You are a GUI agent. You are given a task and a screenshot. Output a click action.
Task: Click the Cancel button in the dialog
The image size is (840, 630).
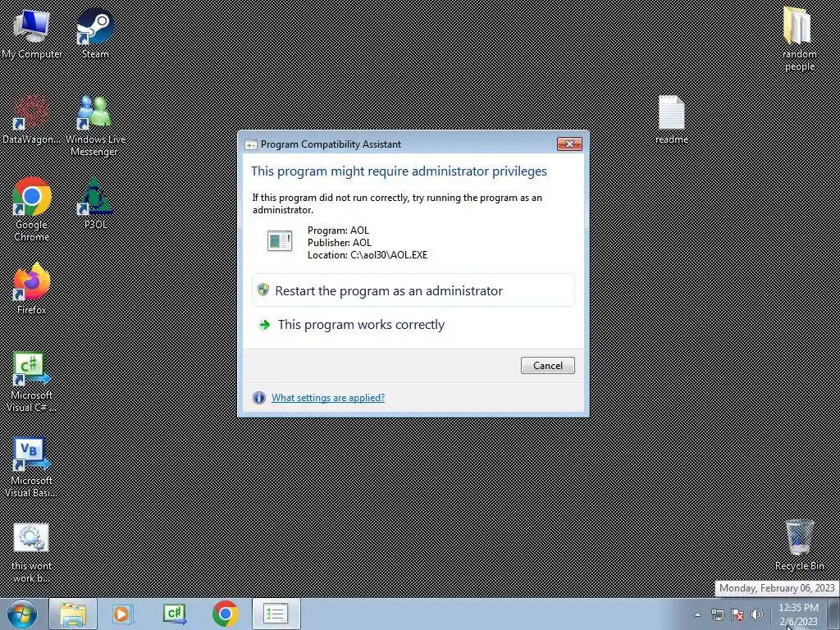point(547,365)
